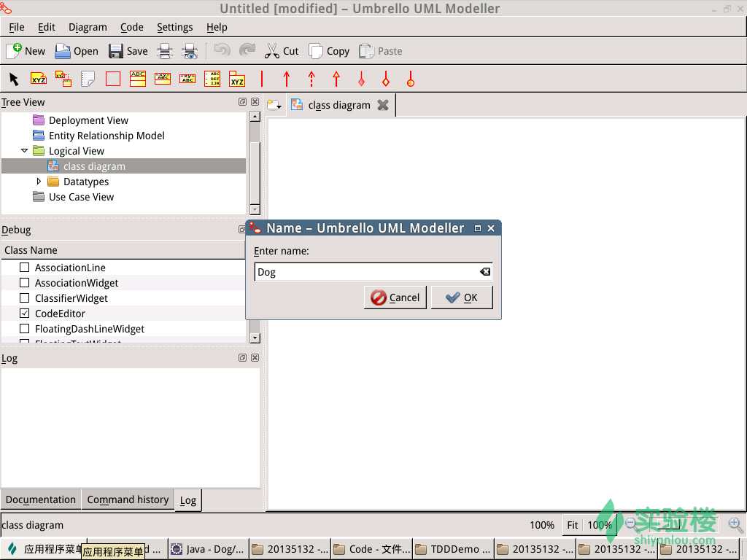Click the Paste toolbar button

pyautogui.click(x=380, y=51)
